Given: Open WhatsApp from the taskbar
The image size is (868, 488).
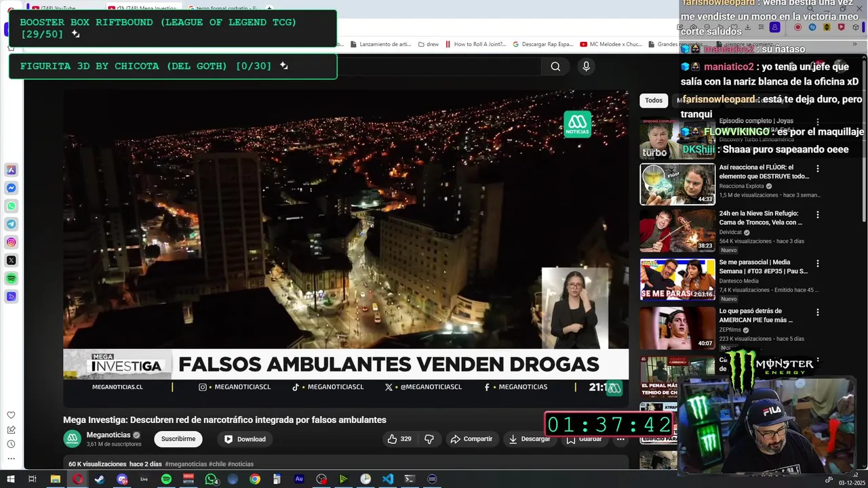Looking at the screenshot, I should pos(211,479).
